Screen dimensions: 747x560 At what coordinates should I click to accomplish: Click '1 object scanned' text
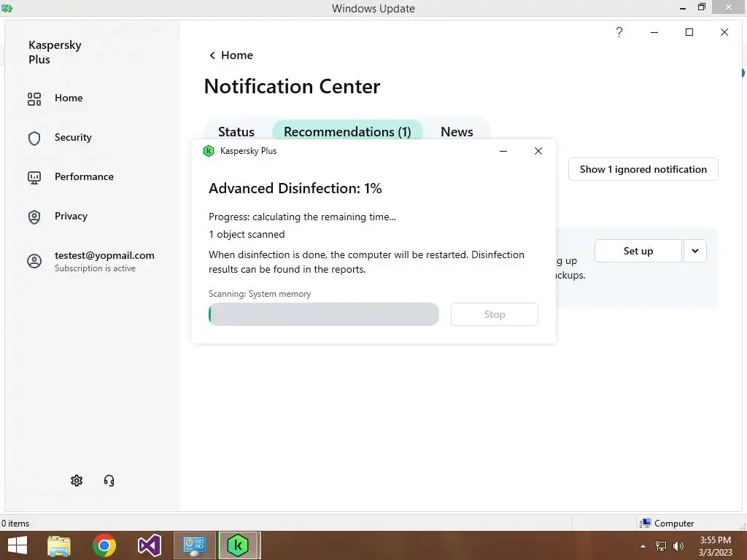coord(247,234)
